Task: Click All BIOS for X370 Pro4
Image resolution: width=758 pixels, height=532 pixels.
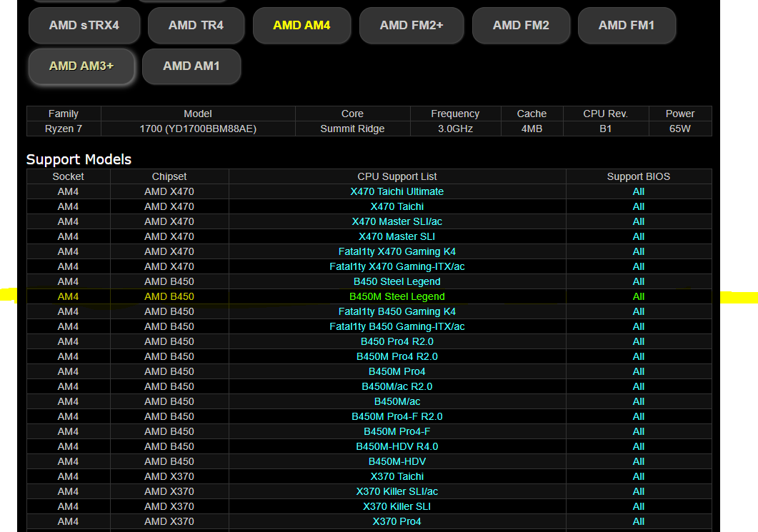Action: (639, 521)
